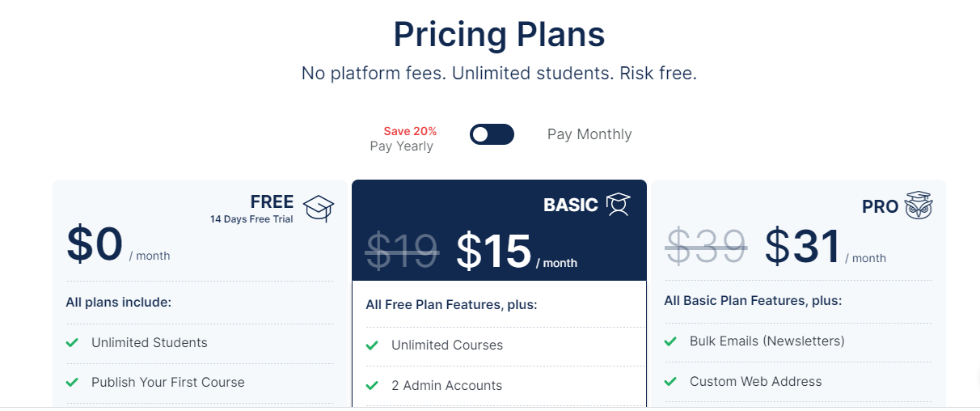Screen dimensions: 980x411
Task: Select the FREE plan heading
Action: point(272,202)
